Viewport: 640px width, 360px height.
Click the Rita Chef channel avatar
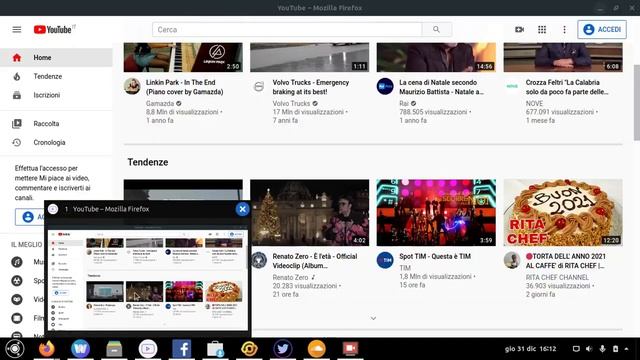click(x=512, y=260)
